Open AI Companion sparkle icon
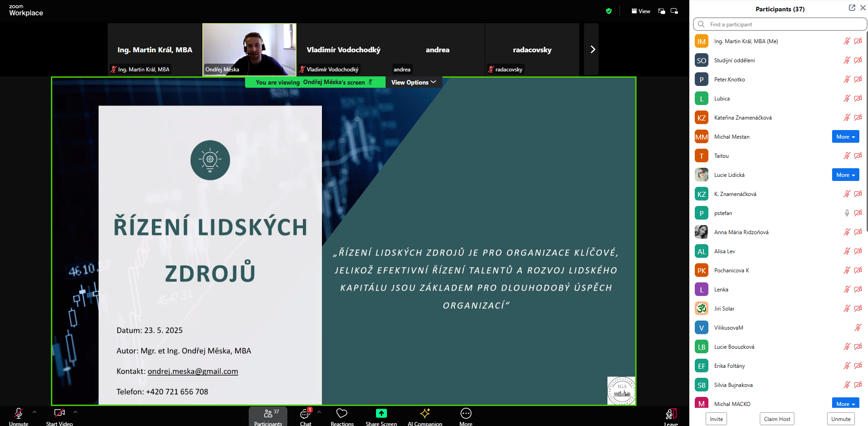The width and height of the screenshot is (868, 426). 425,413
